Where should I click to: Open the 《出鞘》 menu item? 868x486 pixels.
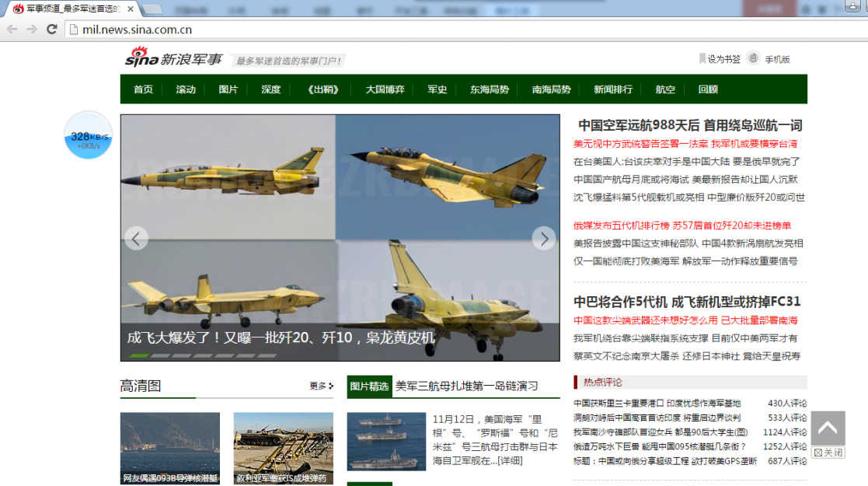tap(323, 89)
